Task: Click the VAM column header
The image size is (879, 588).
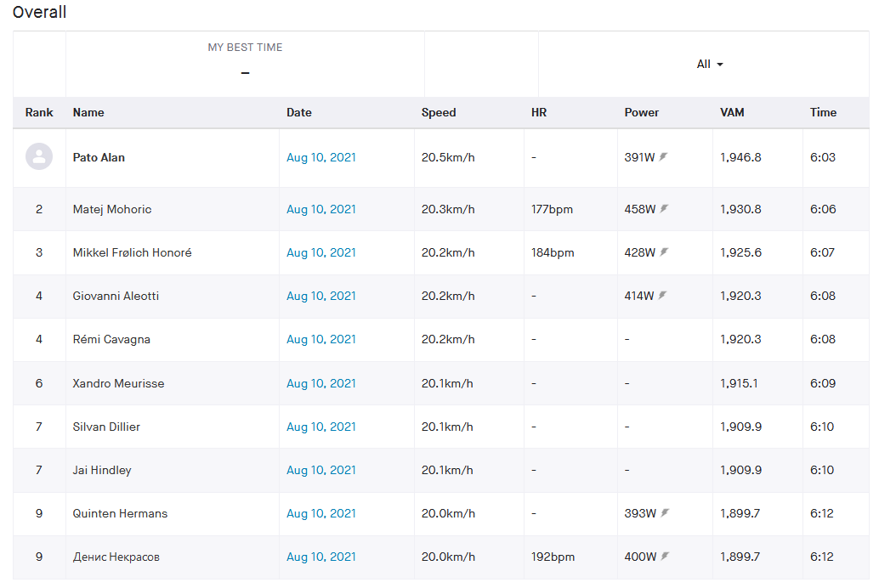Action: 732,112
